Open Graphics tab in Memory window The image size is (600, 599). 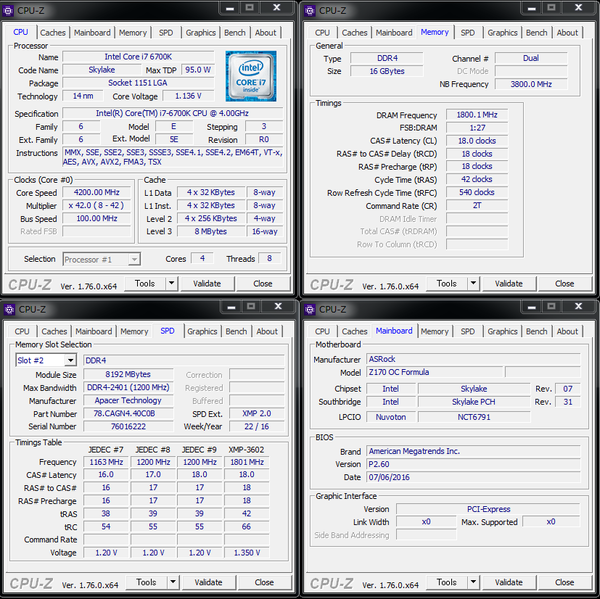pos(502,33)
